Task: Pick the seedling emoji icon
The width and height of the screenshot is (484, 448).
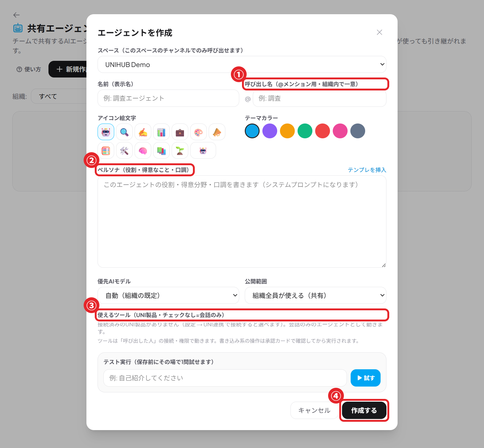Action: [x=180, y=150]
